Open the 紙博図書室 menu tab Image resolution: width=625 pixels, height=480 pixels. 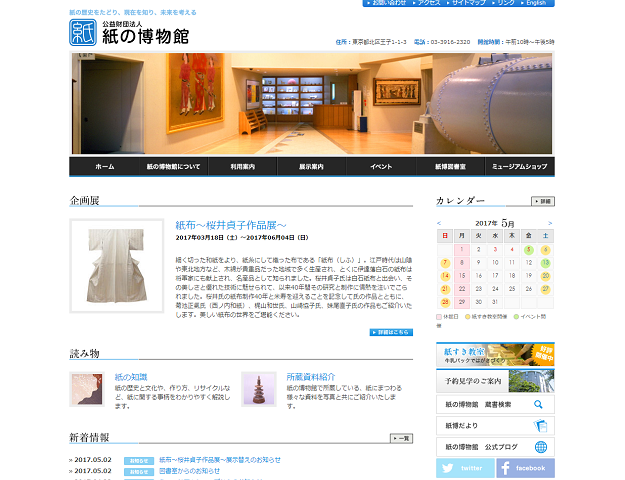(x=450, y=167)
